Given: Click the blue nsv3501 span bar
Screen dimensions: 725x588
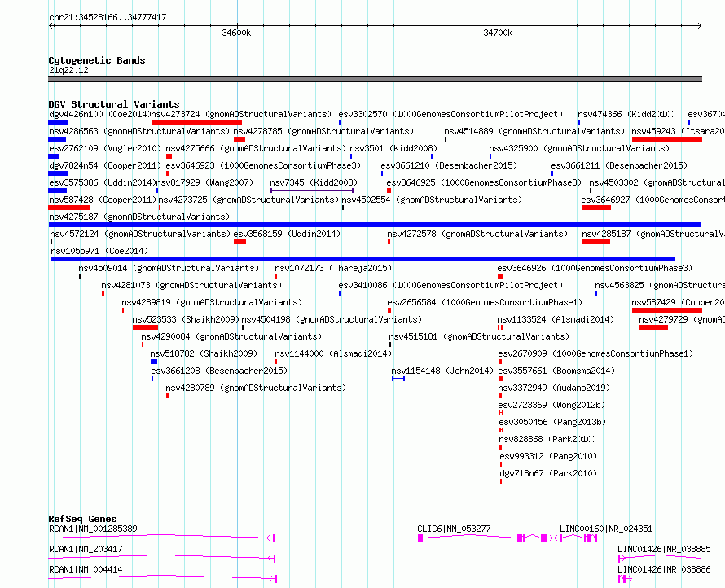Looking at the screenshot, I should point(391,156).
